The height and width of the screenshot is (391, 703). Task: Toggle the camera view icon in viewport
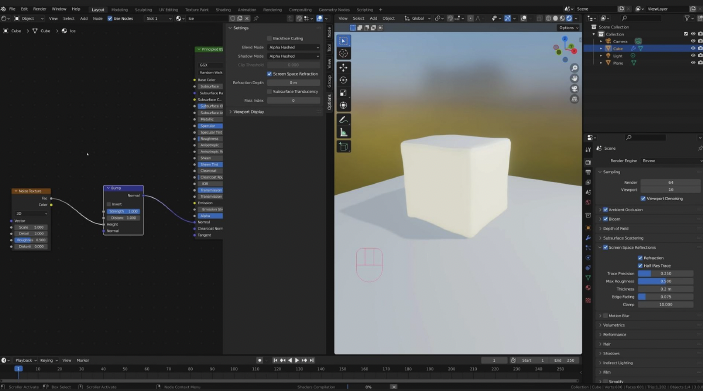pyautogui.click(x=574, y=89)
